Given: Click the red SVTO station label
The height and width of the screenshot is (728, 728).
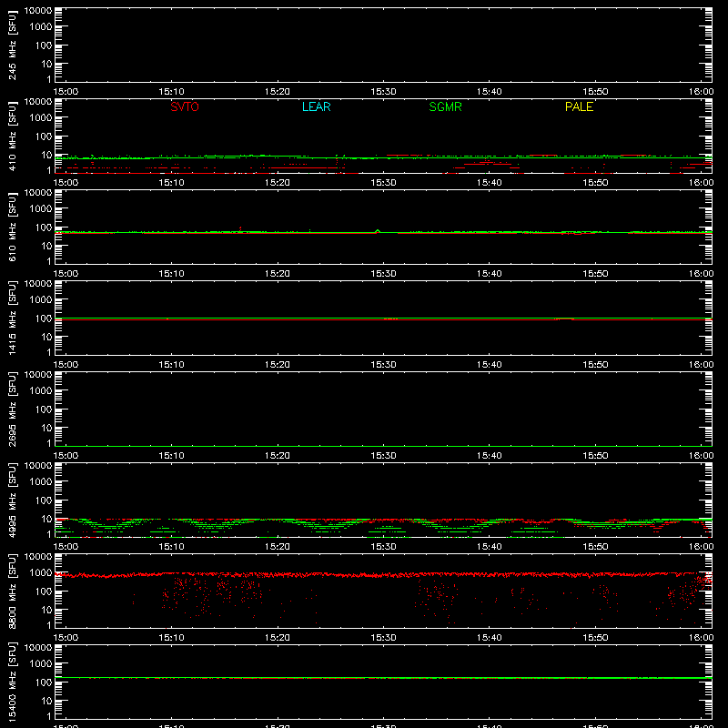Looking at the screenshot, I should [185, 106].
